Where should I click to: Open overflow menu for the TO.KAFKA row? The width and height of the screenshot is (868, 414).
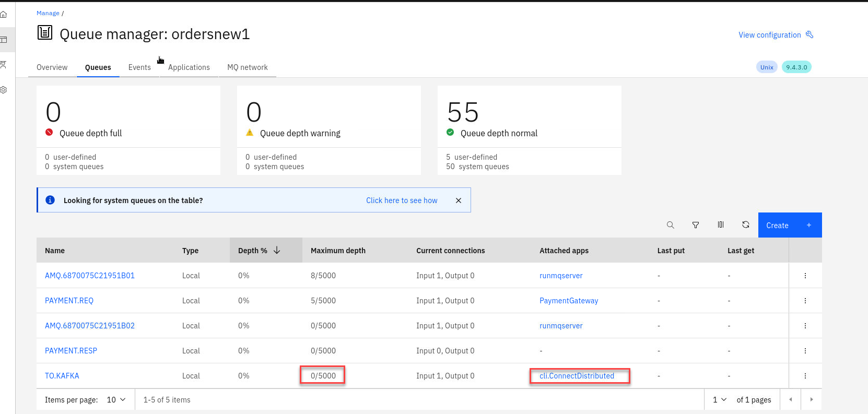tap(805, 376)
